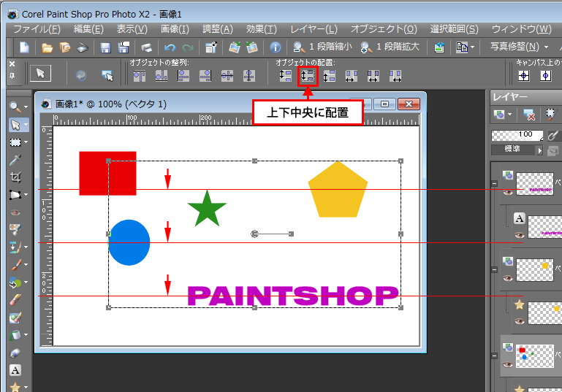The image size is (562, 392).
Task: Click the blue information icon
Action: pos(276,47)
